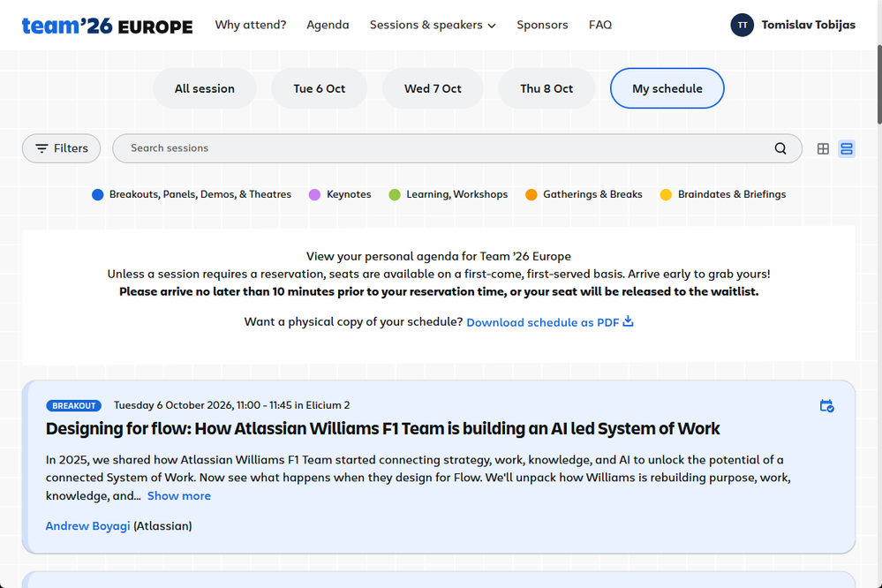Click the team'26 Europe logo

coord(107,26)
